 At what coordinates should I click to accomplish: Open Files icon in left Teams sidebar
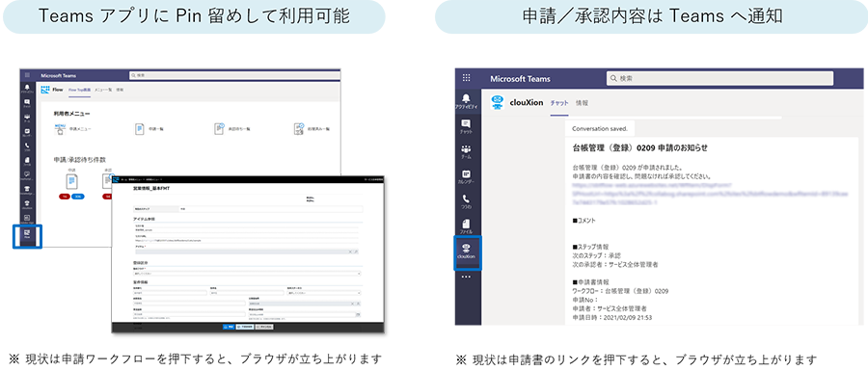27,161
